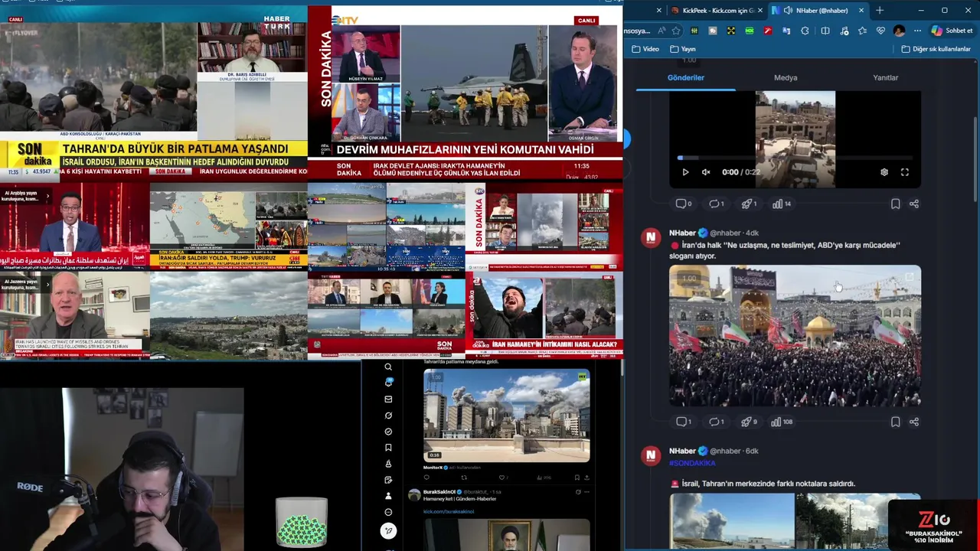The height and width of the screenshot is (551, 980).
Task: Open split screen icon in browser toolbar
Action: click(825, 31)
